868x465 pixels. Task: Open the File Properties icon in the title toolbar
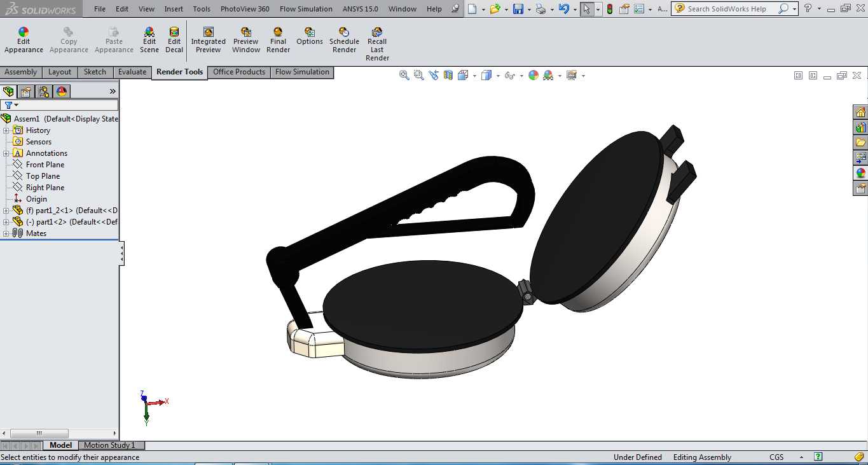(624, 9)
